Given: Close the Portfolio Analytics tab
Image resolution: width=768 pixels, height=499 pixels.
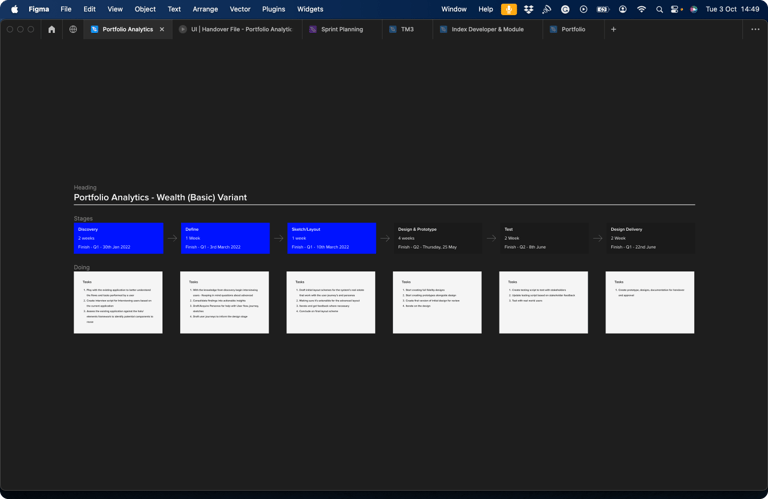Looking at the screenshot, I should point(162,30).
